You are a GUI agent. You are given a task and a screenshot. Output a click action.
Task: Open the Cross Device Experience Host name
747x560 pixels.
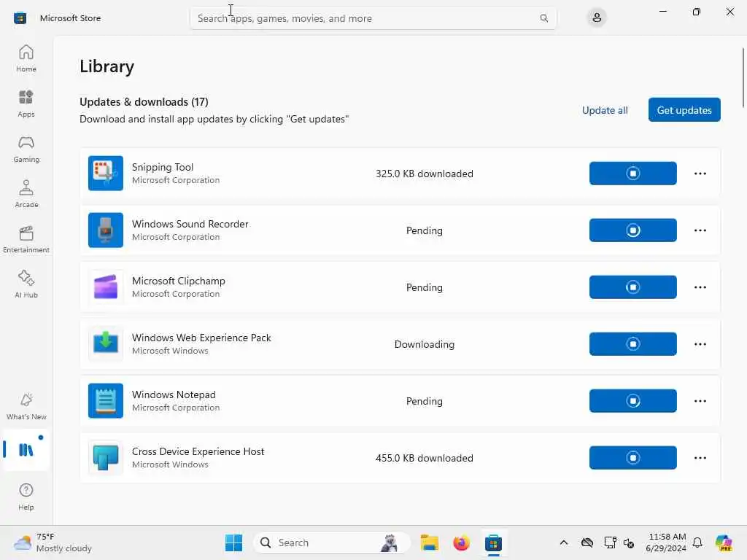[198, 451]
